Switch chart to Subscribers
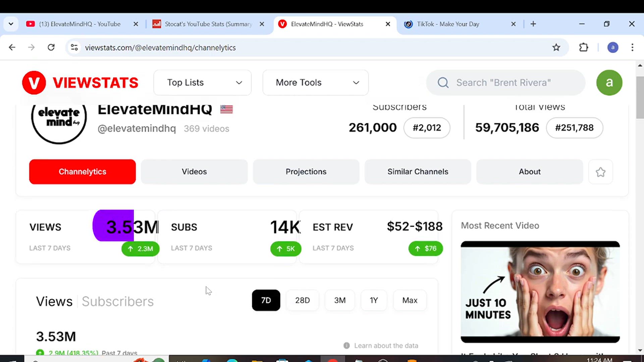 [x=118, y=301]
